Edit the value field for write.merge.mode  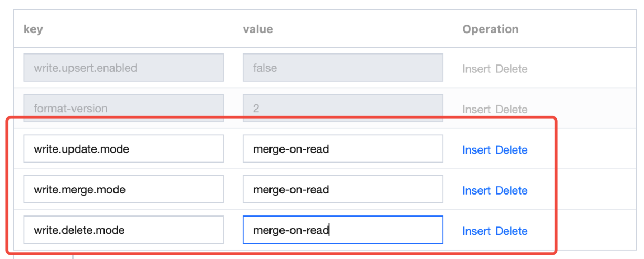[x=342, y=189]
